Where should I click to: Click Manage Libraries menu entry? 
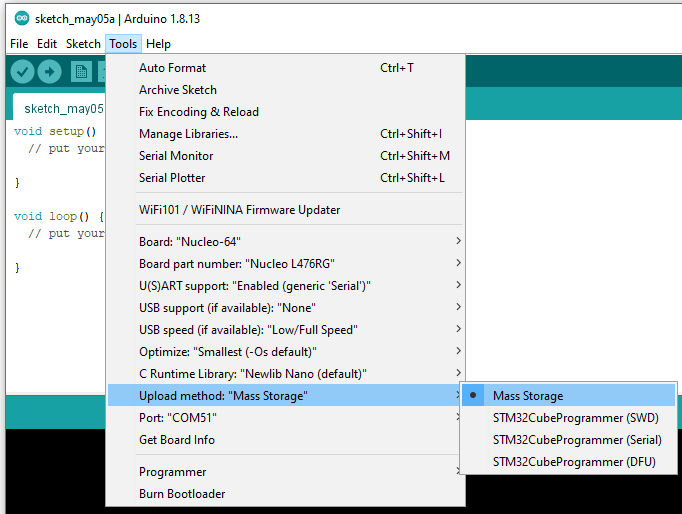pyautogui.click(x=188, y=134)
